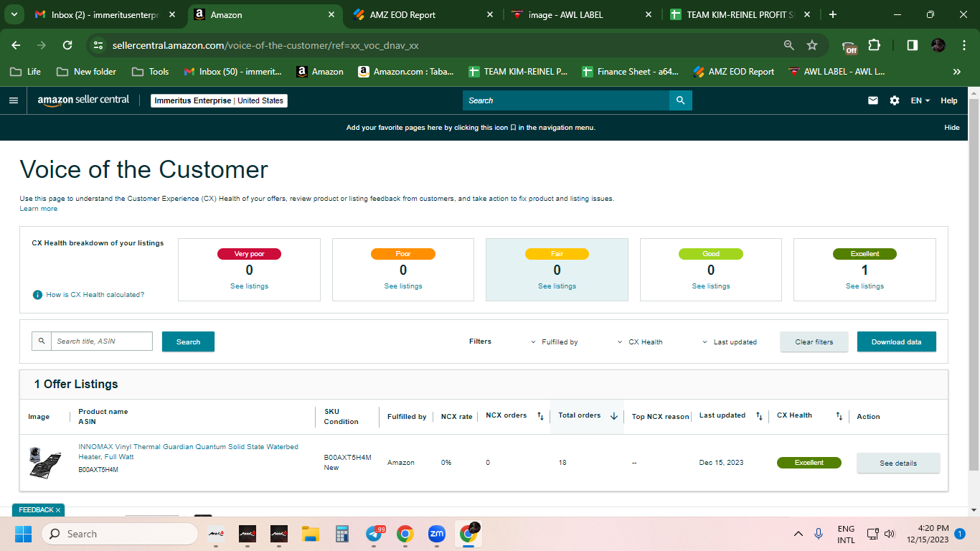
Task: Open the taskbar Calculator app
Action: (342, 534)
